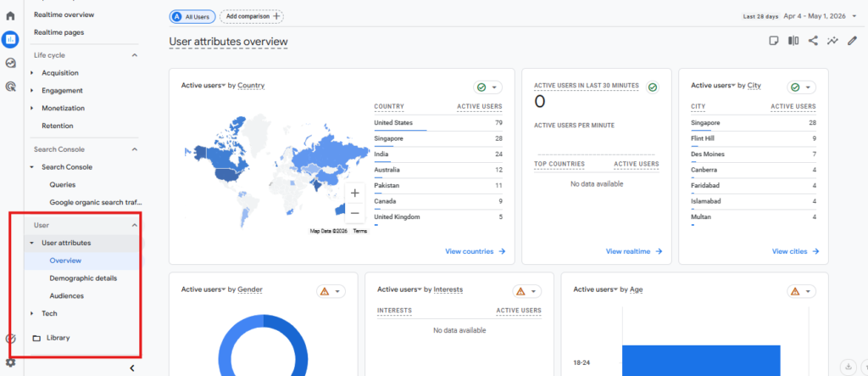Open the Audiences report
Image resolution: width=868 pixels, height=376 pixels.
tap(66, 295)
